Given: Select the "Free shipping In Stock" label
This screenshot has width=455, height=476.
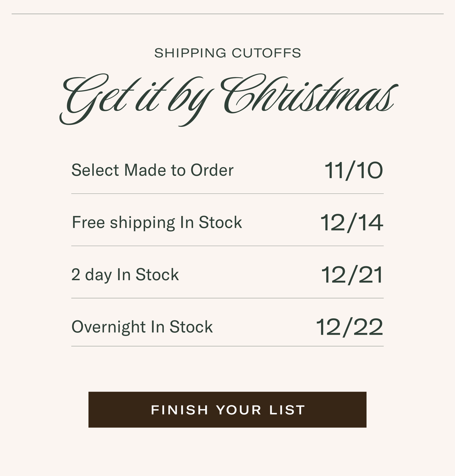Looking at the screenshot, I should 157,222.
